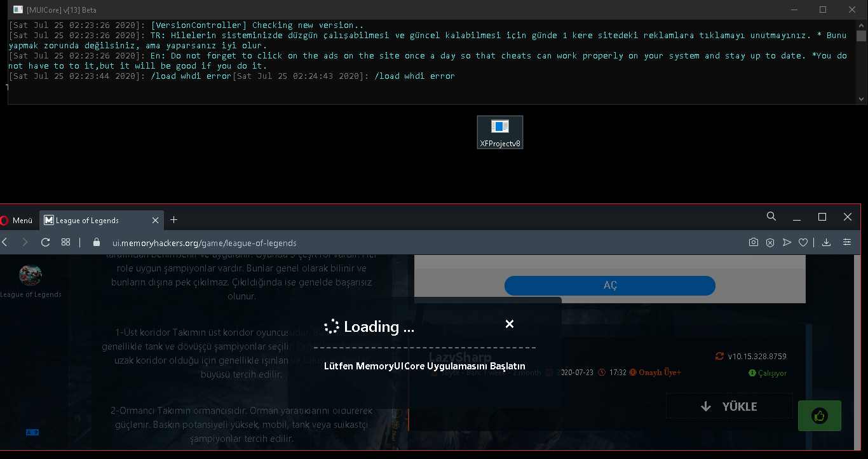Click the blue AÇ button
The width and height of the screenshot is (868, 459).
tap(610, 285)
